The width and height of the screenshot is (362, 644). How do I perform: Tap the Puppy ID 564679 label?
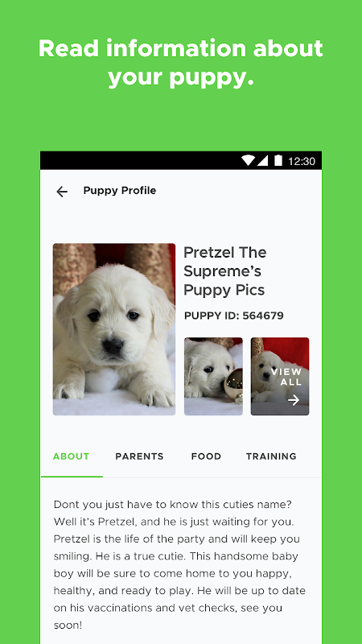tap(234, 316)
